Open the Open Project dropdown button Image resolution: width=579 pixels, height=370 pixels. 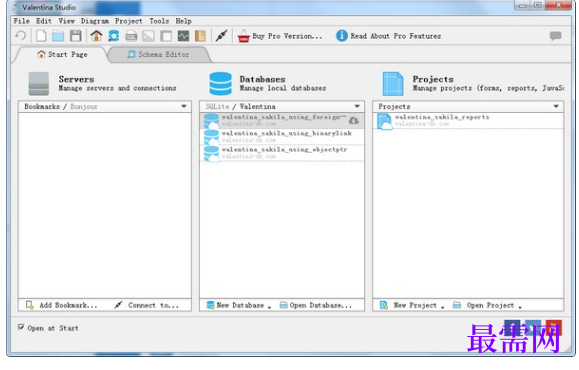487,305
